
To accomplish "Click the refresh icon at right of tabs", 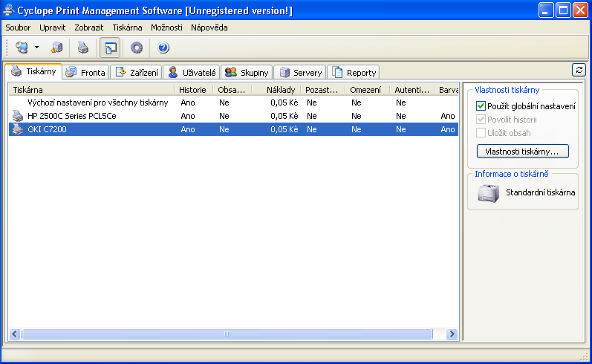I will [579, 70].
